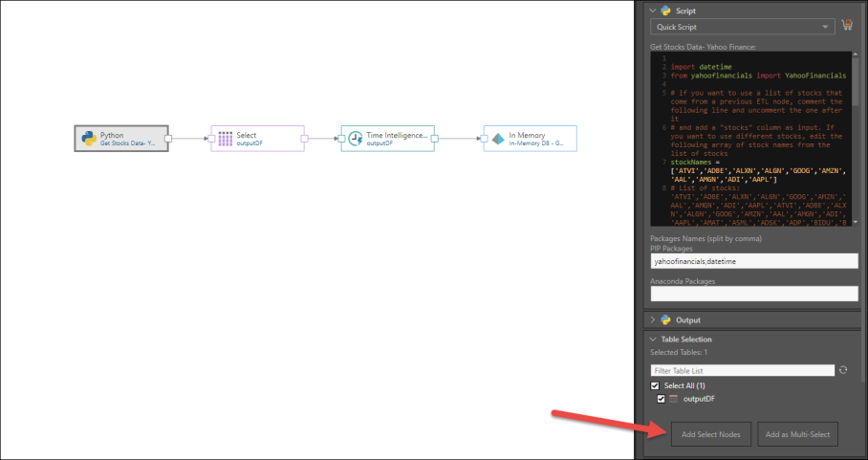The width and height of the screenshot is (868, 460).
Task: Open the script marketplace cart icon
Action: click(x=847, y=26)
